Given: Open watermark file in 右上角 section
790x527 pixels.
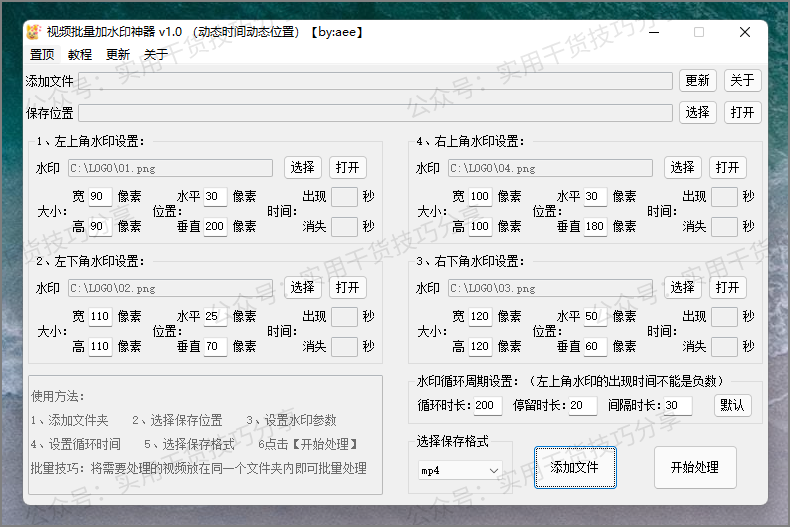Looking at the screenshot, I should [727, 167].
